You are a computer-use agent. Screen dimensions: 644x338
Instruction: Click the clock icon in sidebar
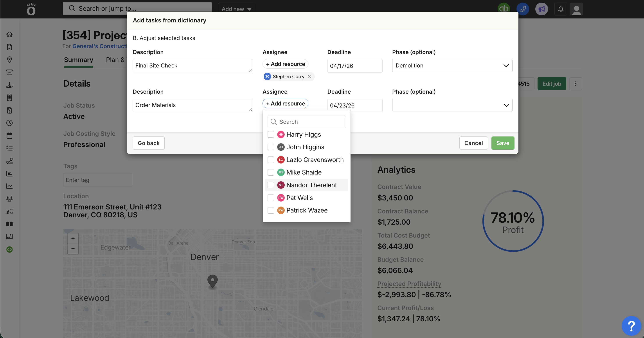click(9, 123)
